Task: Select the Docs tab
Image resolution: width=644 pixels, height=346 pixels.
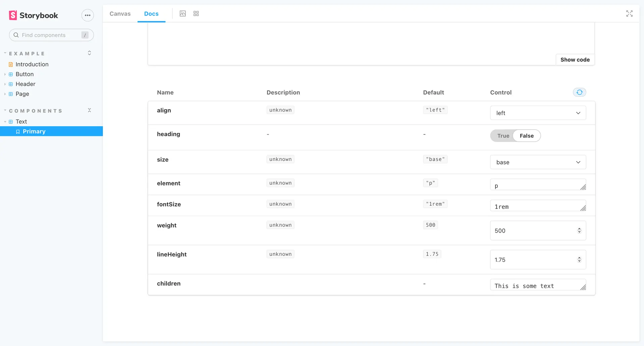Action: 151,14
